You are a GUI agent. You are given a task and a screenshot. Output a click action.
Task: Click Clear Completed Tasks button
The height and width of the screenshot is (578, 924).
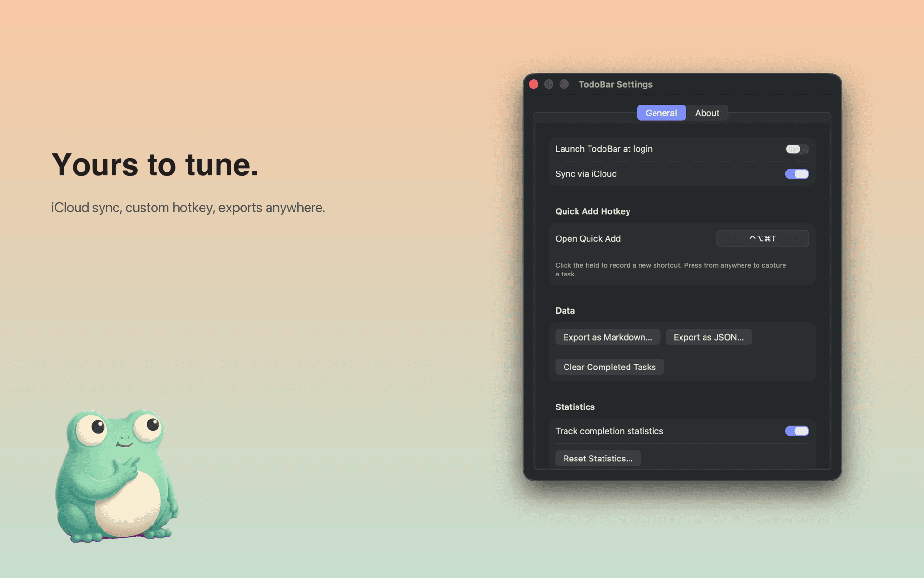click(609, 367)
